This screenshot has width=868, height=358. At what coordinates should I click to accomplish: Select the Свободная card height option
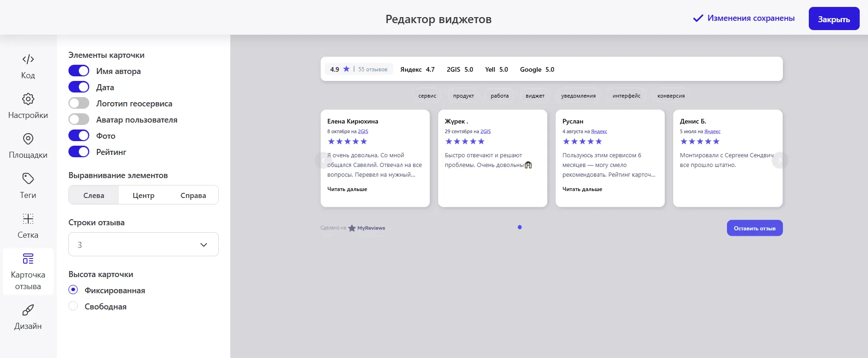coord(73,306)
